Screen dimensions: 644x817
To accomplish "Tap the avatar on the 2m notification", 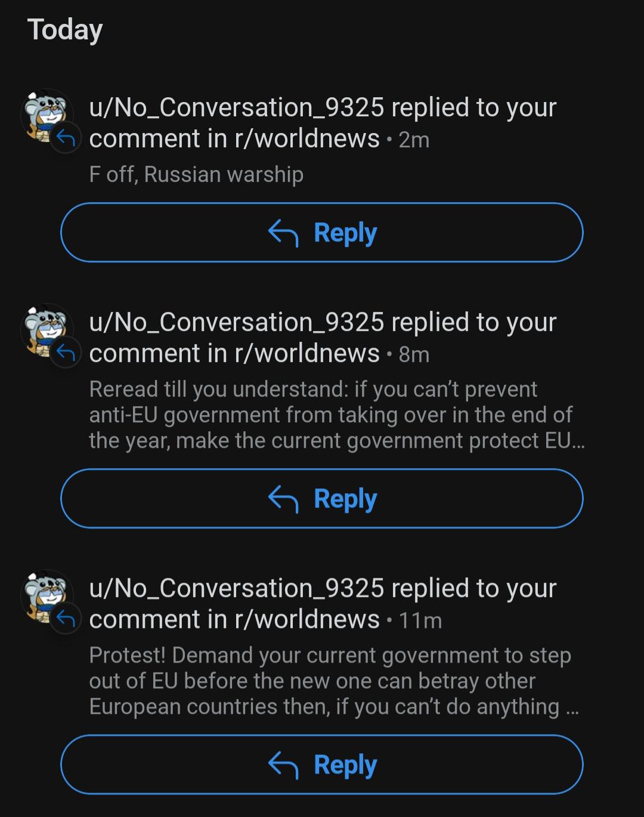I will coord(47,116).
